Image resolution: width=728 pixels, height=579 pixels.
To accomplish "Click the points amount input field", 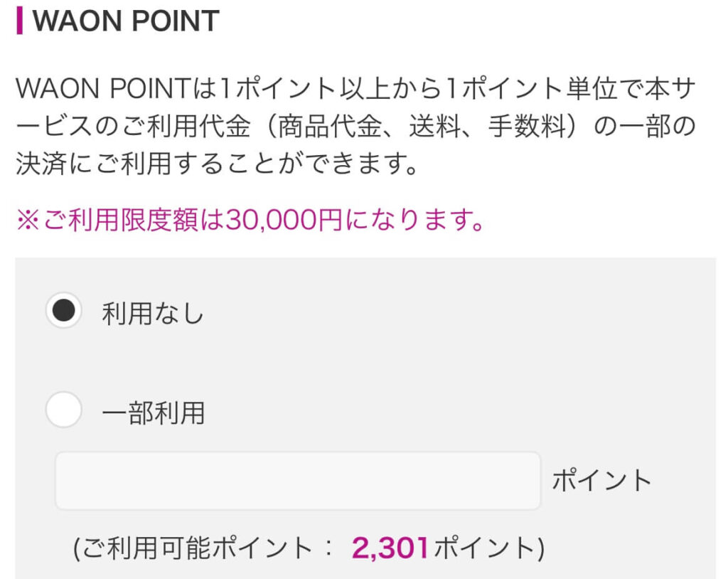I will [x=298, y=481].
